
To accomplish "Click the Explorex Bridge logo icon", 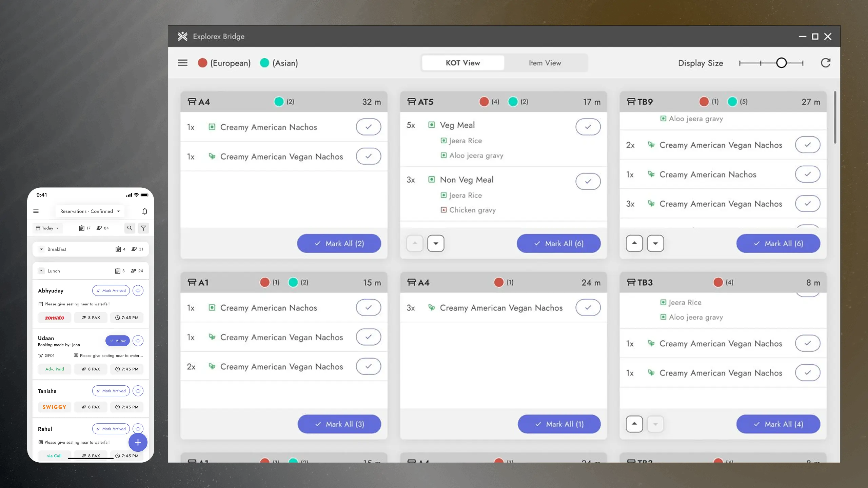I will [182, 36].
